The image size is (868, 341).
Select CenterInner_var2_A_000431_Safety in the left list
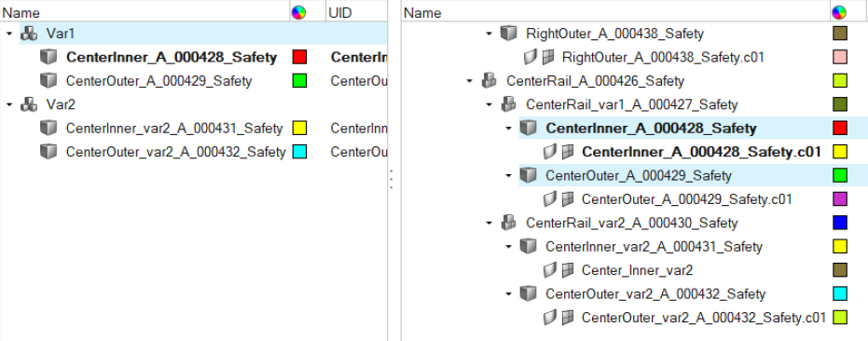[174, 129]
